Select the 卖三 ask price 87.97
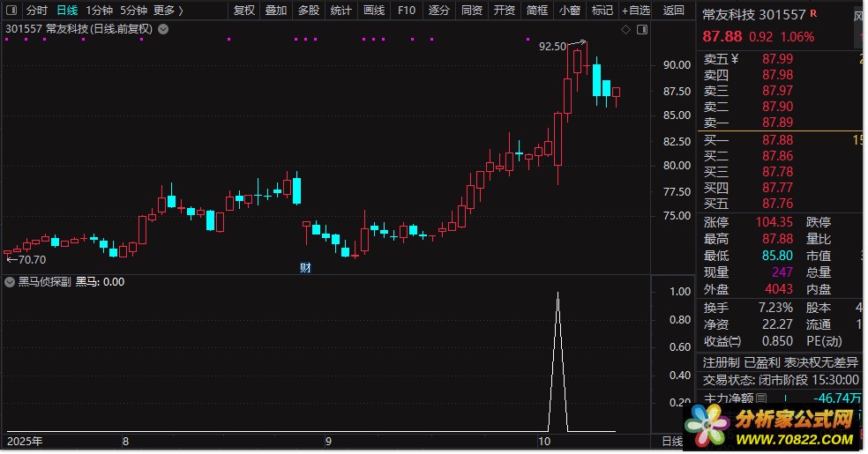The image size is (868, 454). click(777, 91)
